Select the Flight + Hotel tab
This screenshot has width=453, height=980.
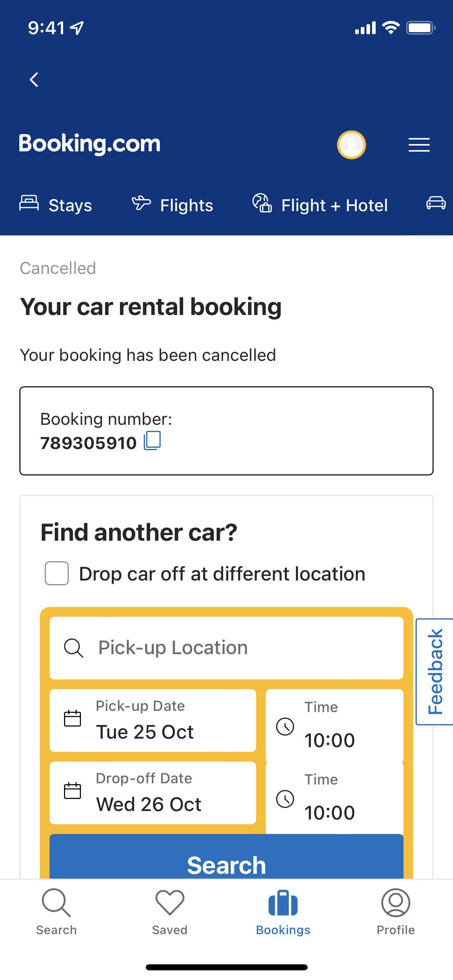coord(320,205)
